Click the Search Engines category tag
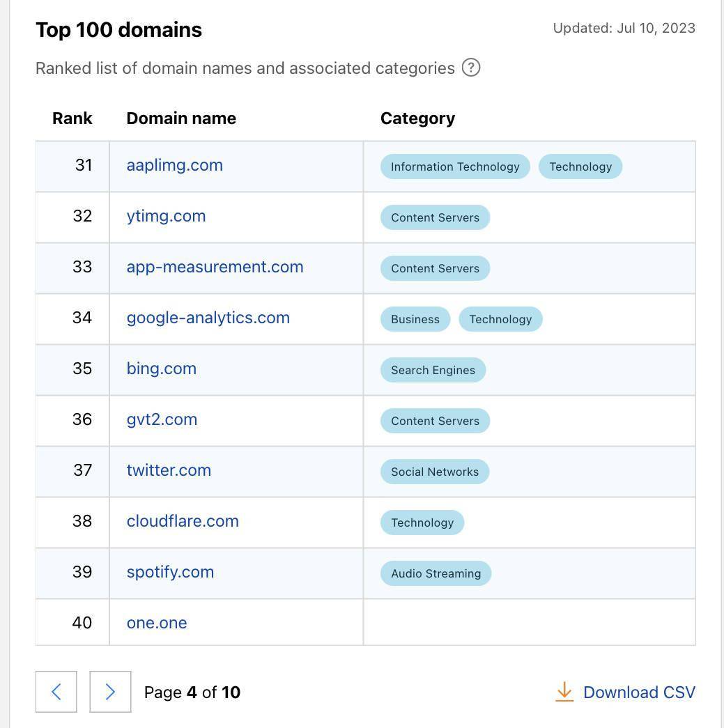This screenshot has width=724, height=728. coord(433,370)
